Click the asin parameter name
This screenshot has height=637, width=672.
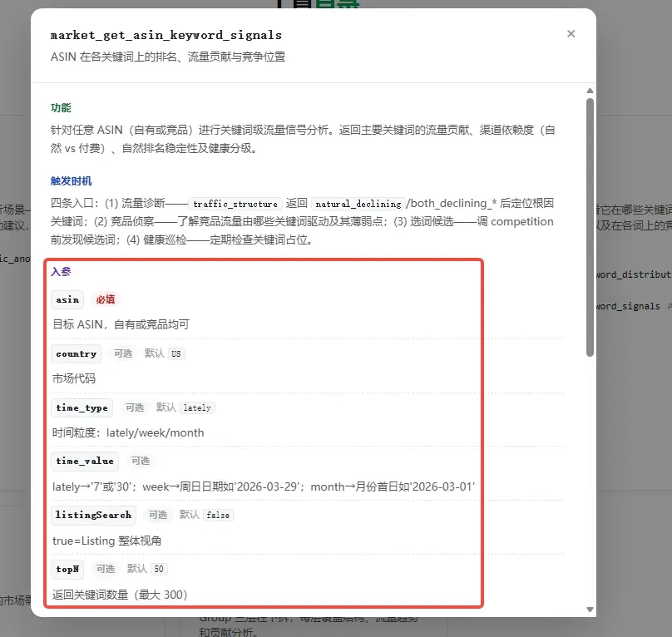click(67, 299)
